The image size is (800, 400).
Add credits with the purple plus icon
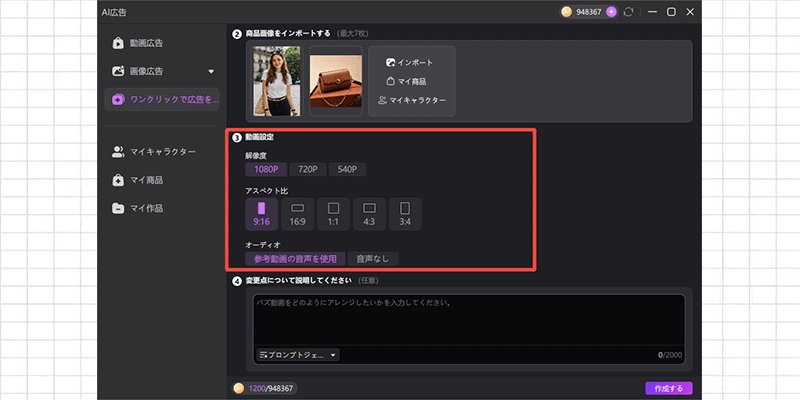pyautogui.click(x=611, y=12)
